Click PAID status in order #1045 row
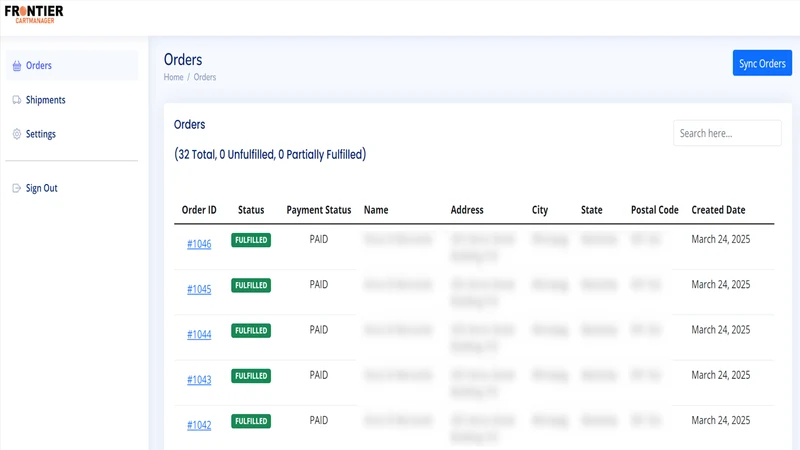The width and height of the screenshot is (800, 450). pyautogui.click(x=319, y=285)
